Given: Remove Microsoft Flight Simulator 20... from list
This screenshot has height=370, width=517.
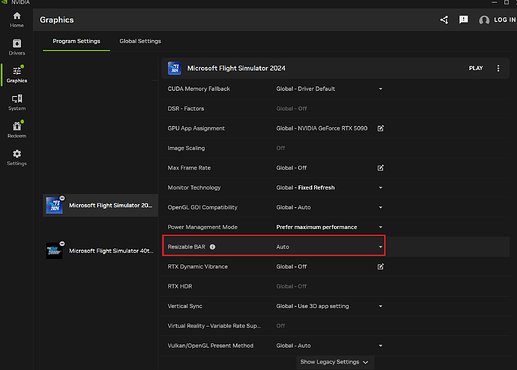Looking at the screenshot, I should coord(62,198).
